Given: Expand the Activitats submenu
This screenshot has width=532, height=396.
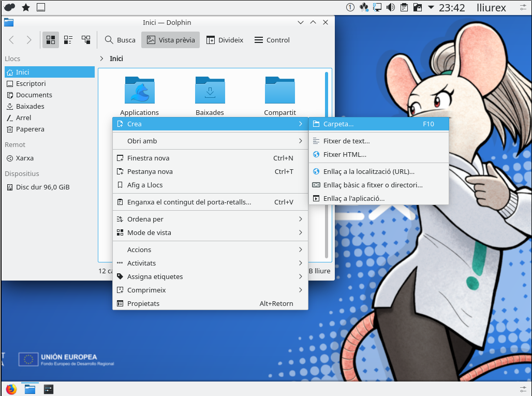Looking at the screenshot, I should (210, 263).
